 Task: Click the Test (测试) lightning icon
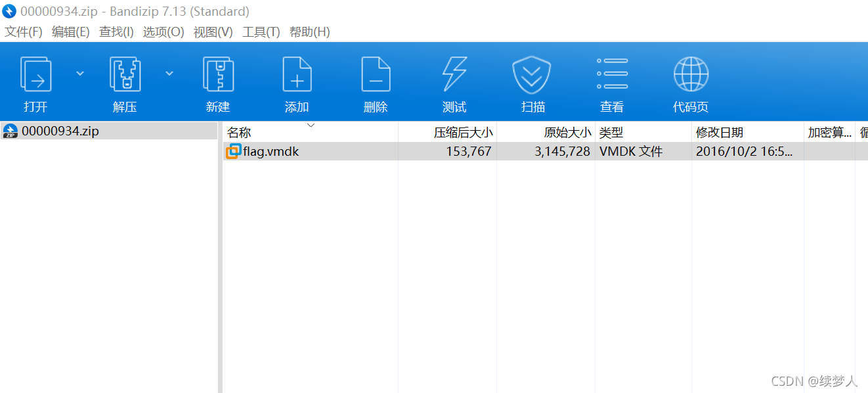(454, 74)
